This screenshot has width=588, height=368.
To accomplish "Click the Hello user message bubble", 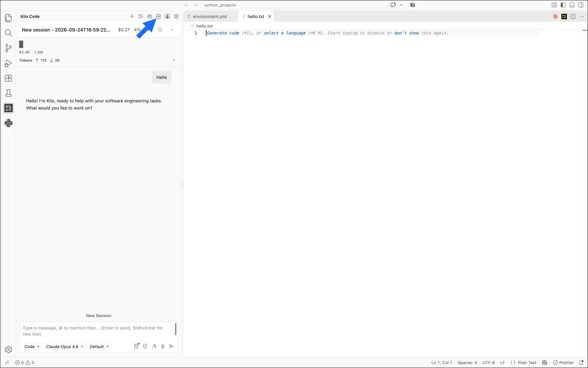I will coord(161,77).
